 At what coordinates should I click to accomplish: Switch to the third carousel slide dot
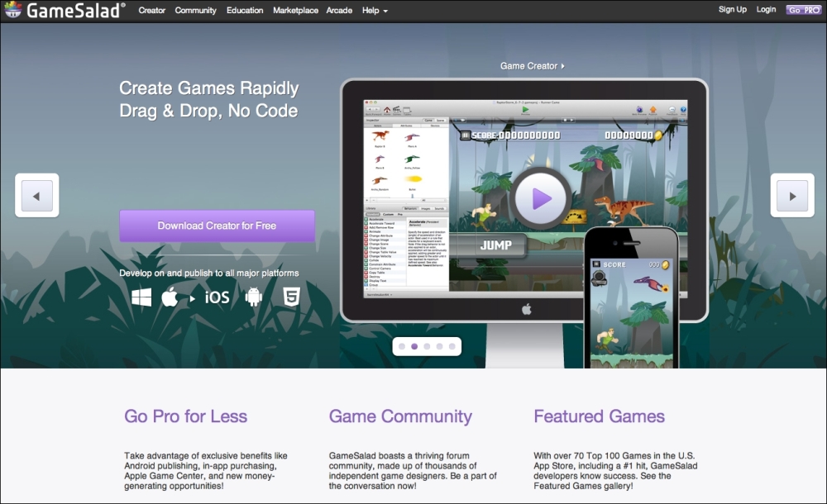click(x=428, y=346)
